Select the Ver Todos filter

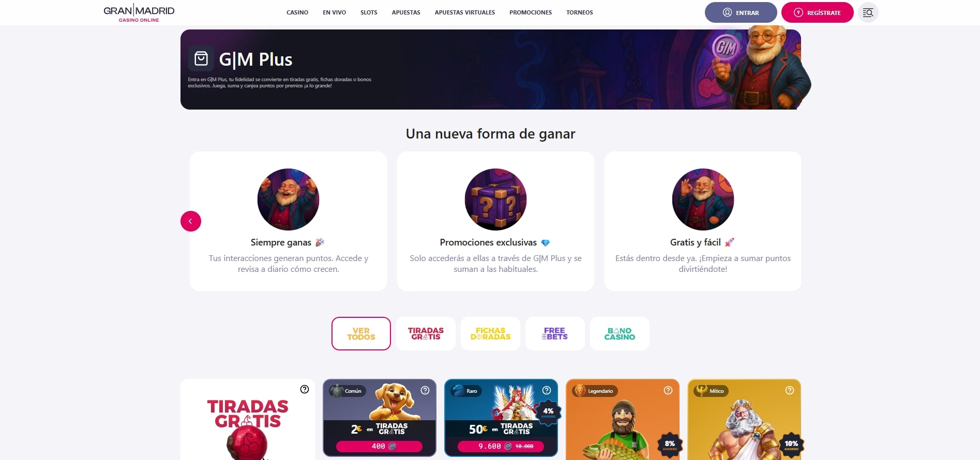[361, 333]
